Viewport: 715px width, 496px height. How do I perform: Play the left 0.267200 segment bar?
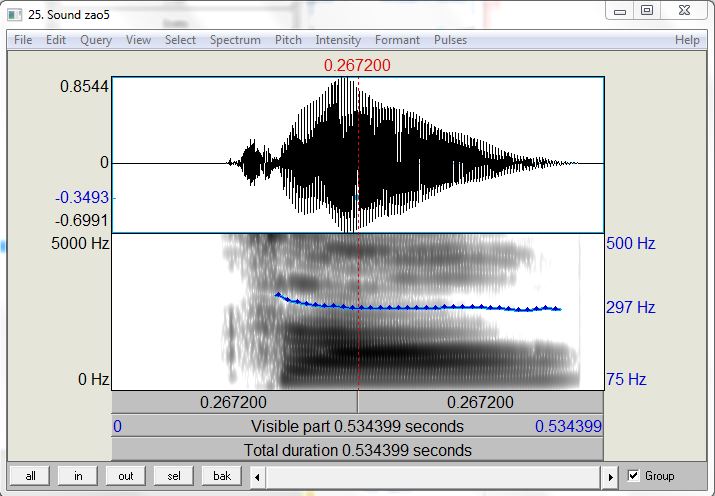(234, 402)
